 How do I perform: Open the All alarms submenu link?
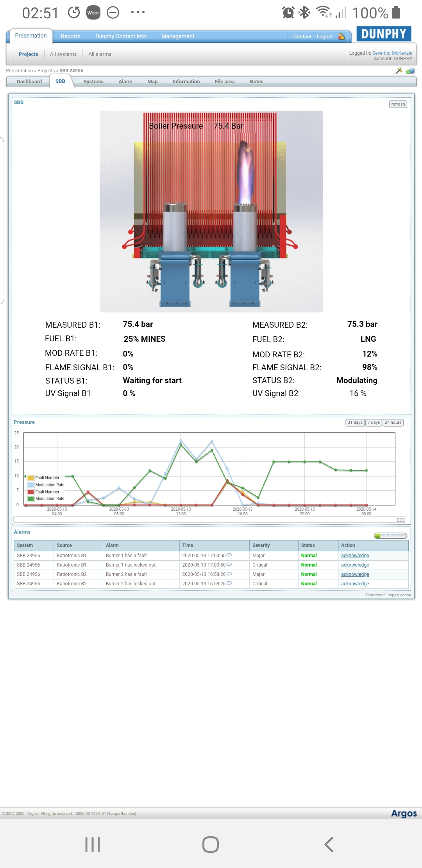[100, 54]
